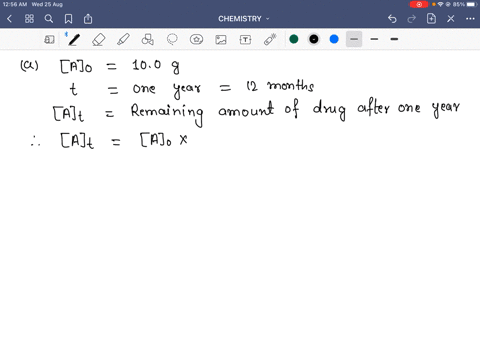Open the CHEMISTRY notebook title dropdown

point(244,19)
